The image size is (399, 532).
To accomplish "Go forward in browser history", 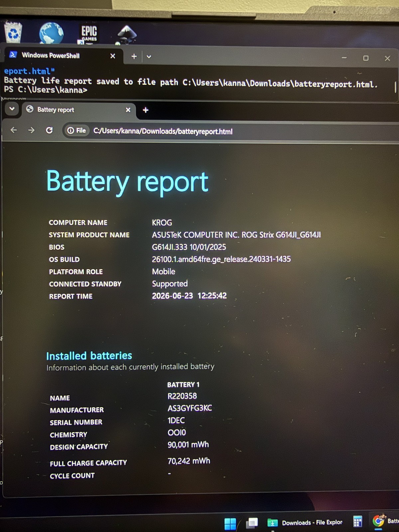I will tap(31, 130).
